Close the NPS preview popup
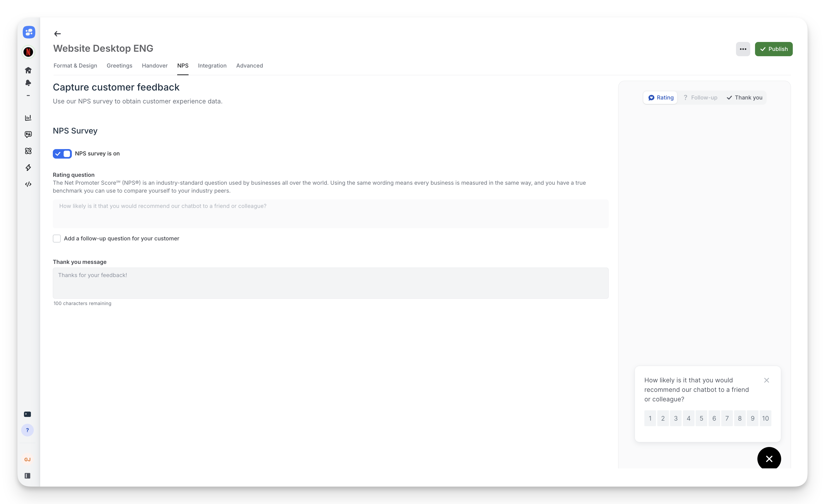This screenshot has height=504, width=825. pyautogui.click(x=766, y=380)
